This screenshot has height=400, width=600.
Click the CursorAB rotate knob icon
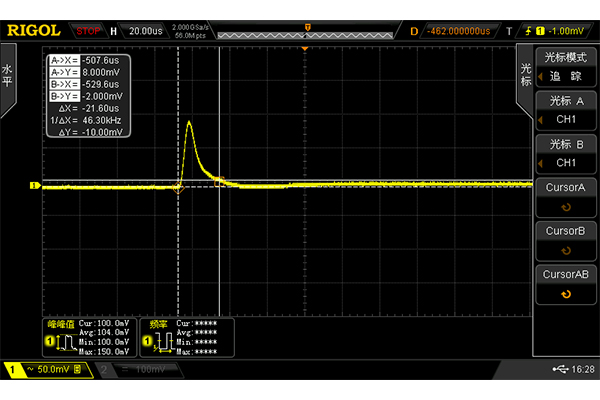[566, 294]
